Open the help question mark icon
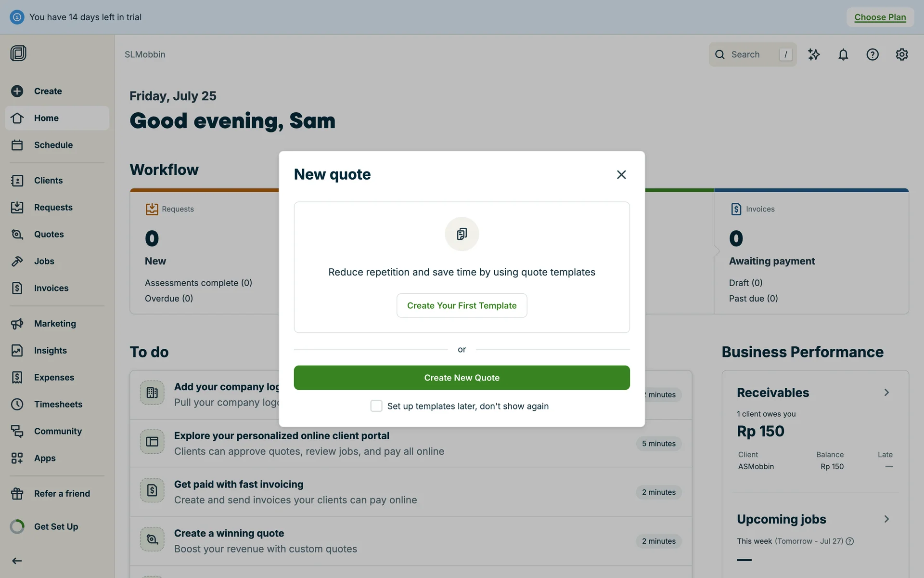 (x=872, y=54)
